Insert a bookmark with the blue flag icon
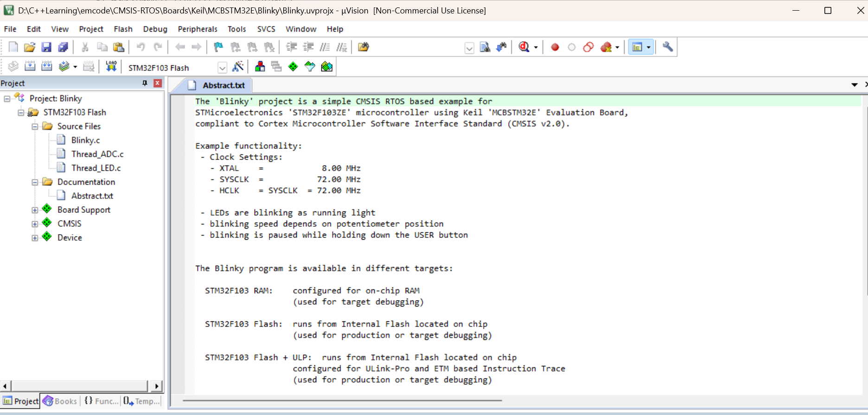Image resolution: width=868 pixels, height=415 pixels. point(218,47)
